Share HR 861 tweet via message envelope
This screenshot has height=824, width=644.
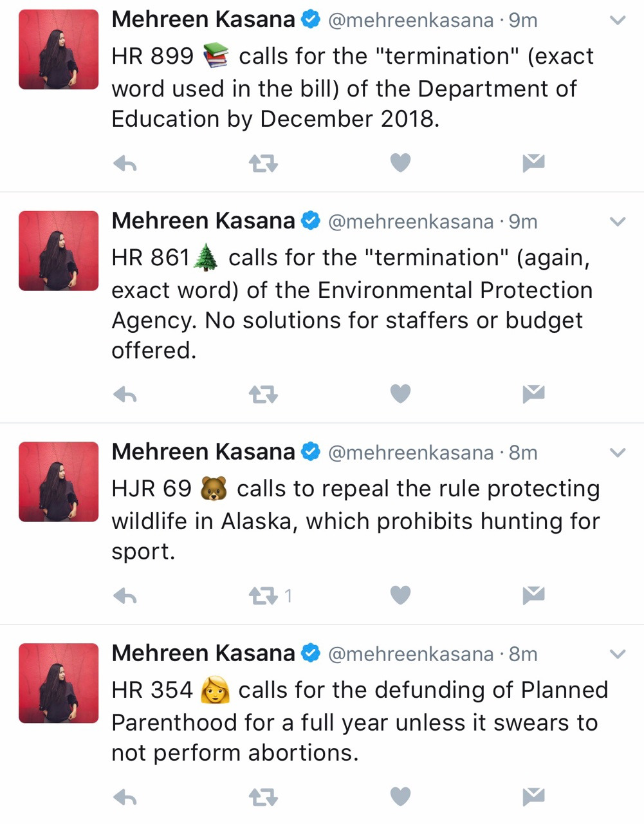pyautogui.click(x=533, y=393)
